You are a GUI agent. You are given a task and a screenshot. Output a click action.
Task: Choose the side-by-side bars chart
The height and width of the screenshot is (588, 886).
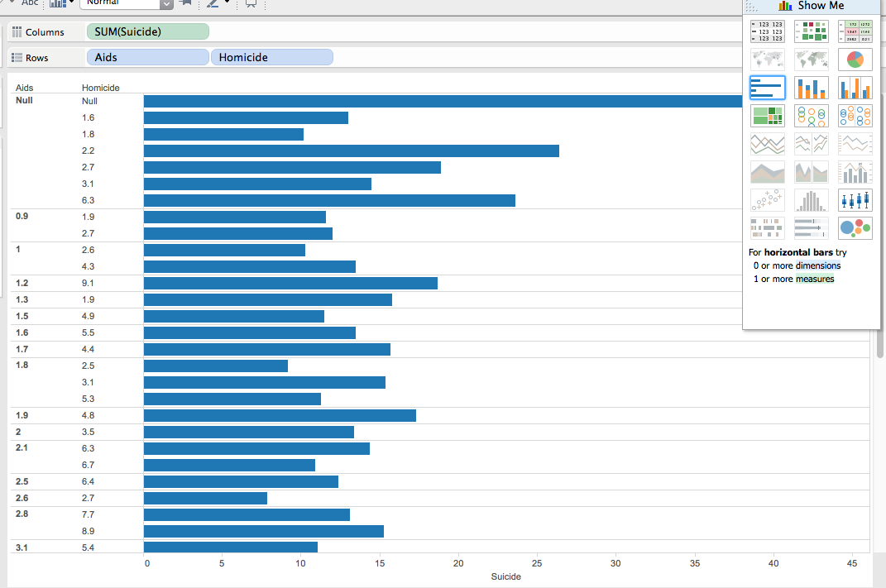click(x=855, y=88)
